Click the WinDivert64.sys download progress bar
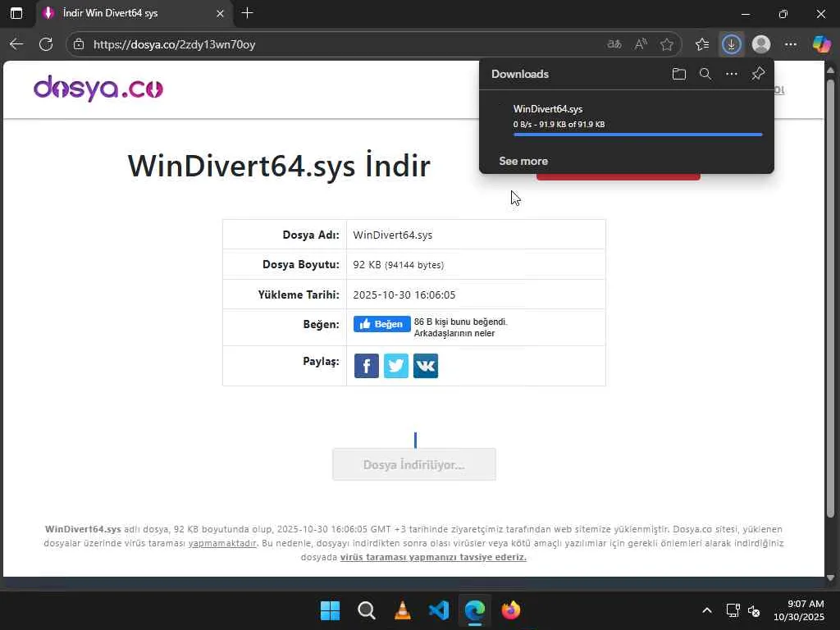This screenshot has height=630, width=840. (637, 135)
